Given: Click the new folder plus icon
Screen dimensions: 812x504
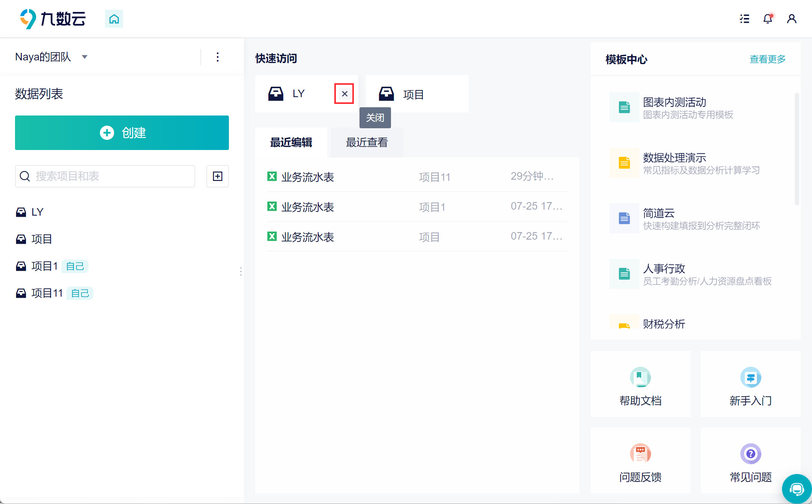Looking at the screenshot, I should [x=218, y=176].
